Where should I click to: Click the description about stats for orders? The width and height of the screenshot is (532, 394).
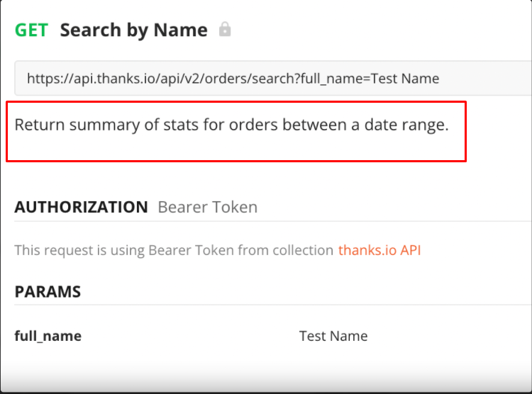click(231, 125)
